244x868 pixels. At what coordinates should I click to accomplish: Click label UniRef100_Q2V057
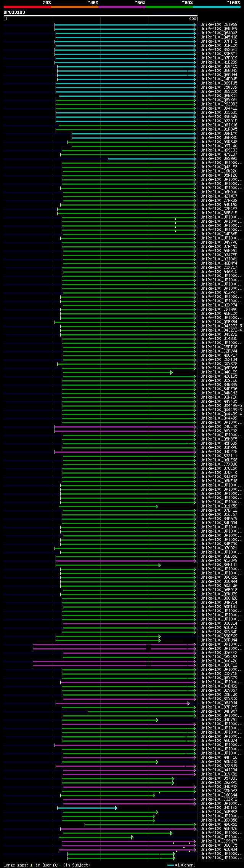[x=219, y=690]
